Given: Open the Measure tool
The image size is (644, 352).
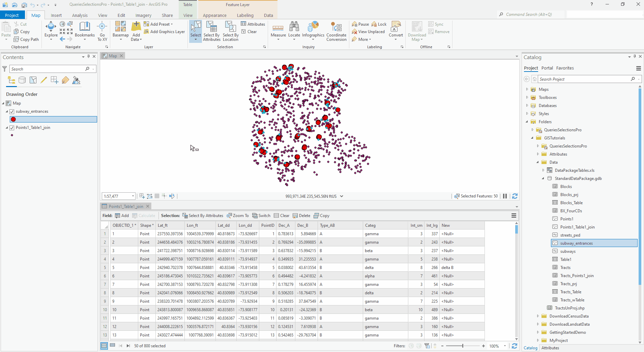Looking at the screenshot, I should pos(278,30).
